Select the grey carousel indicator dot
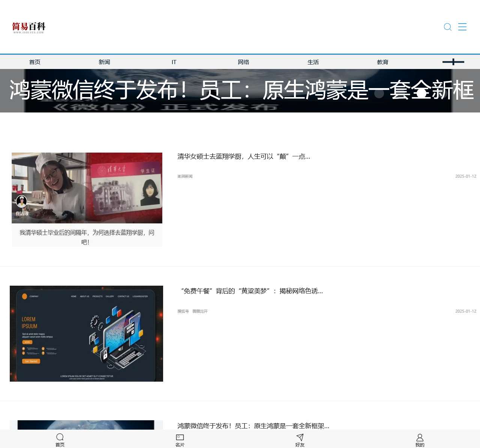 pyautogui.click(x=379, y=93)
